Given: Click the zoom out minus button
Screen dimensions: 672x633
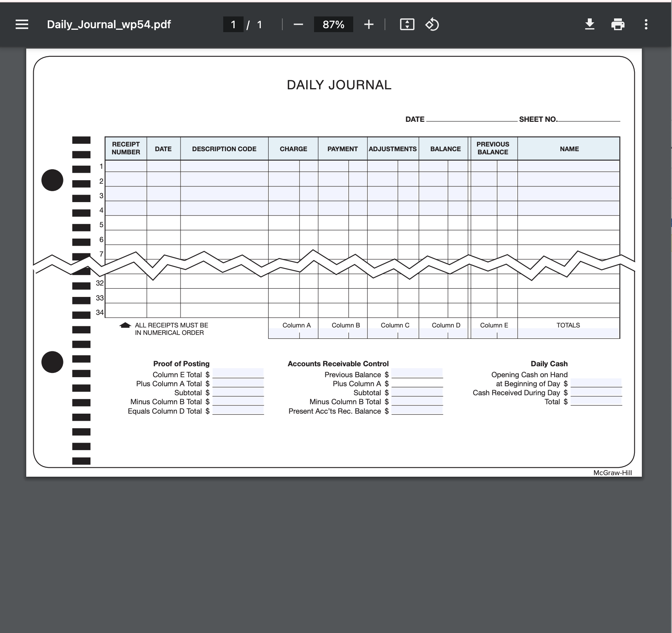Looking at the screenshot, I should point(298,25).
